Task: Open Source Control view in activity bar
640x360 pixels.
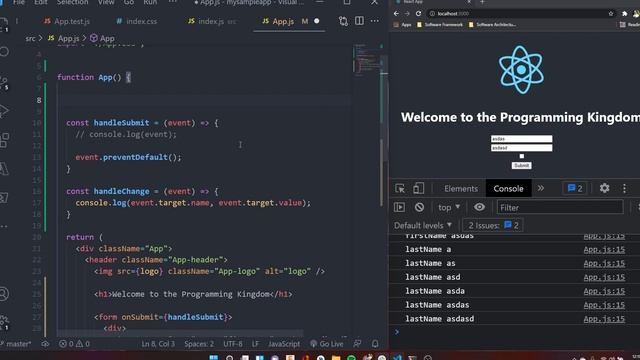Action: point(4,82)
